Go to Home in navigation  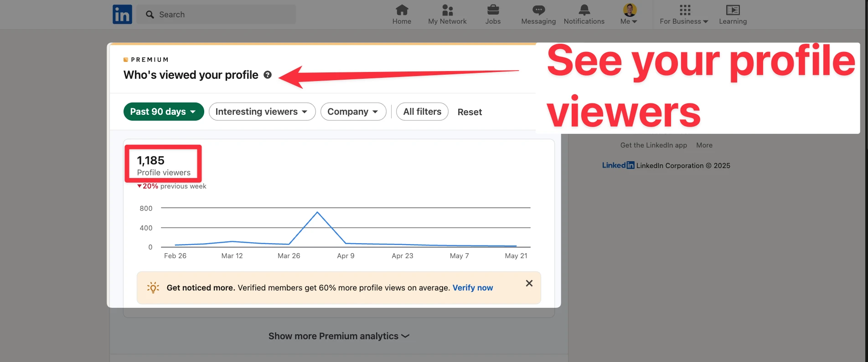[x=402, y=15]
